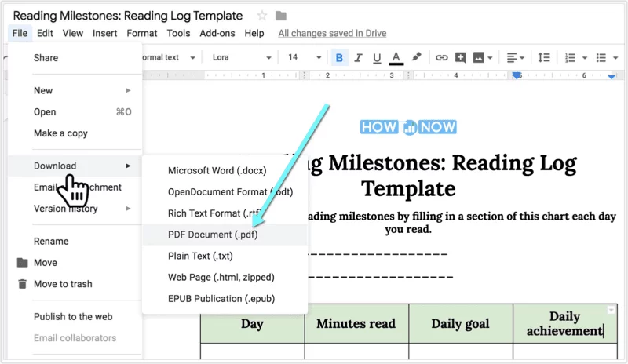Screen dimensions: 628x364
Task: Expand the numbered list dropdown arrow
Action: [584, 58]
